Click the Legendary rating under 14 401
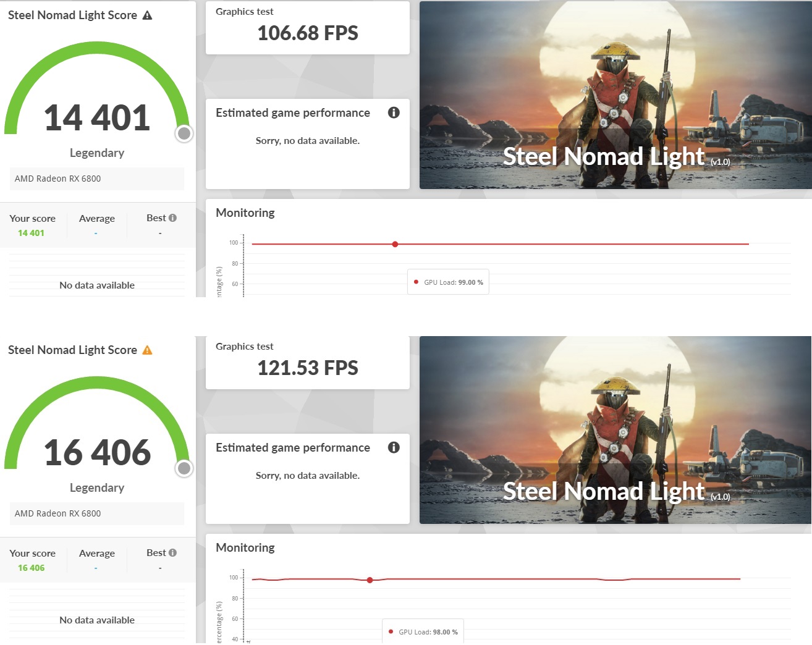Viewport: 812px width, 645px height. 97,153
